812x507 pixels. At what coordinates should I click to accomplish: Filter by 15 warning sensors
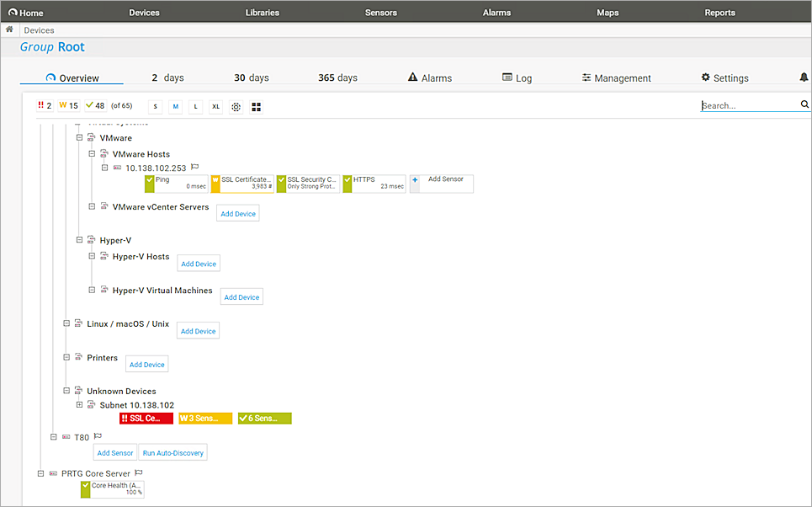68,106
